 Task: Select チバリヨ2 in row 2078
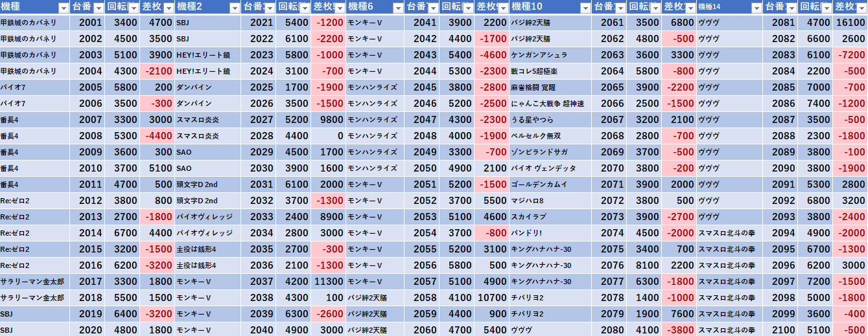click(550, 298)
